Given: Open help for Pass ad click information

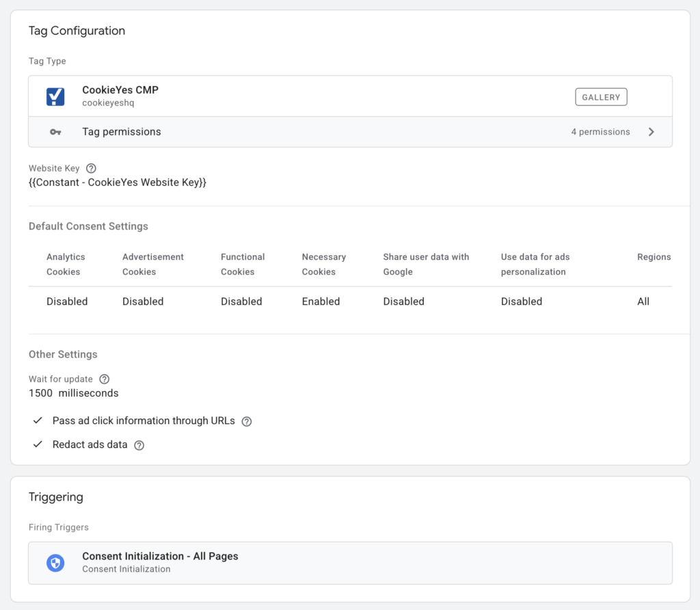Looking at the screenshot, I should (x=246, y=421).
